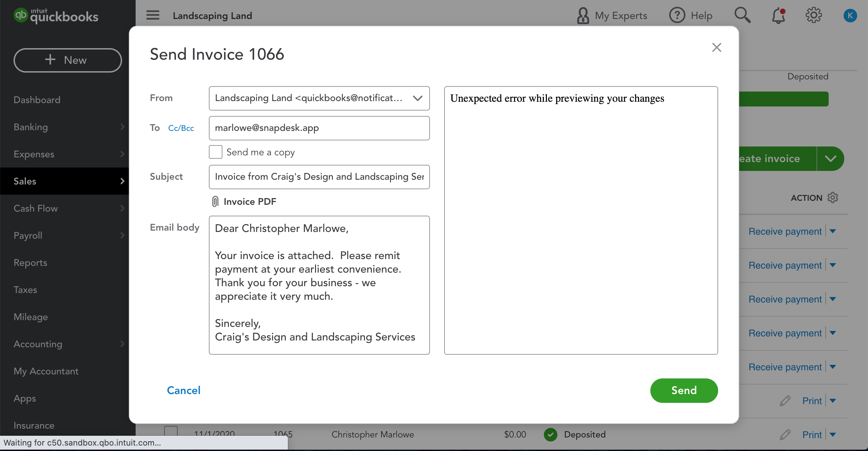The height and width of the screenshot is (451, 868).
Task: Click fourth Receive payment link
Action: [785, 333]
